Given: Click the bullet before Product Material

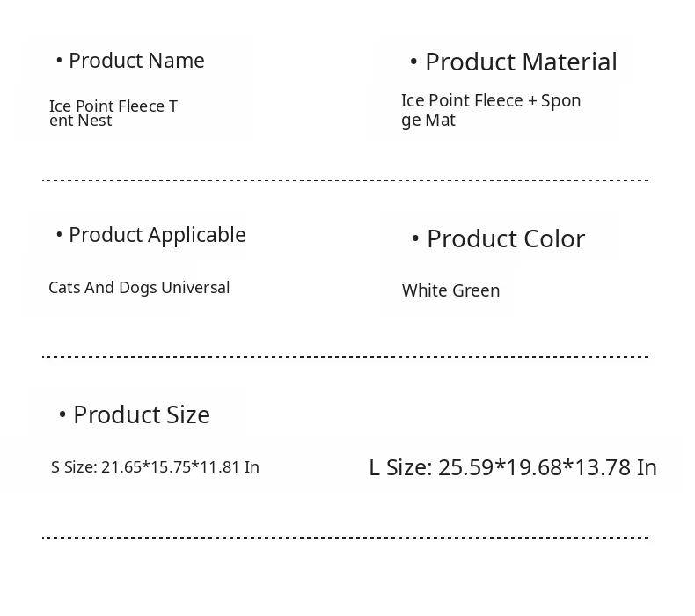Looking at the screenshot, I should click(413, 62).
